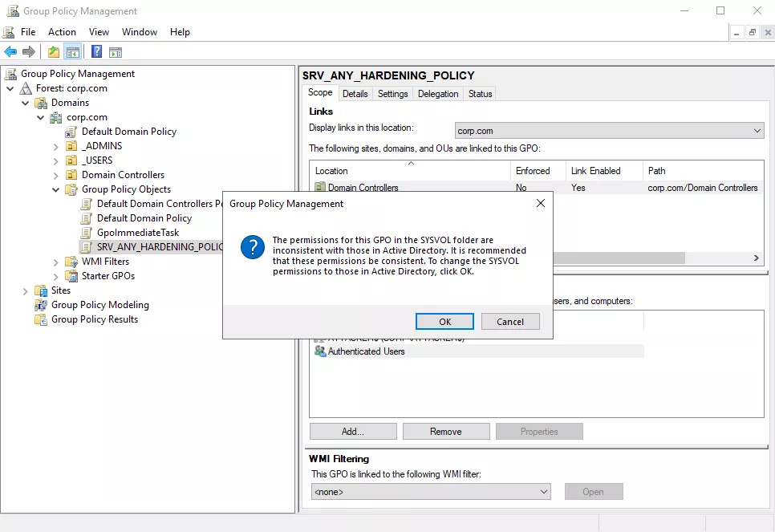775x532 pixels.
Task: Switch to the Delegation tab
Action: click(438, 93)
